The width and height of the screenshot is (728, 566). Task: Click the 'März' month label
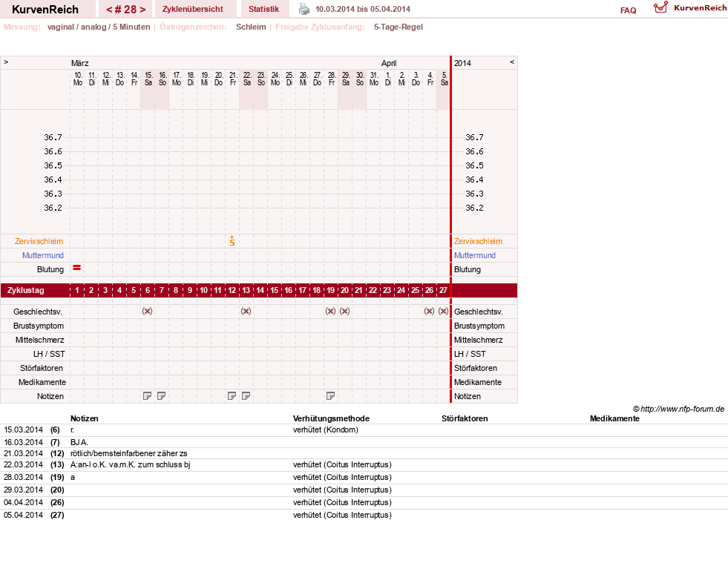pos(80,63)
